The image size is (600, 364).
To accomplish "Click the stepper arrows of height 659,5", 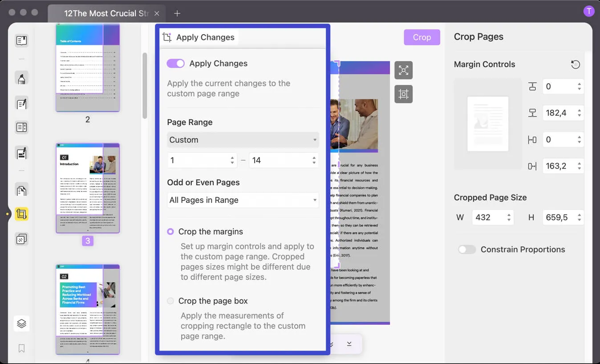I will 579,218.
